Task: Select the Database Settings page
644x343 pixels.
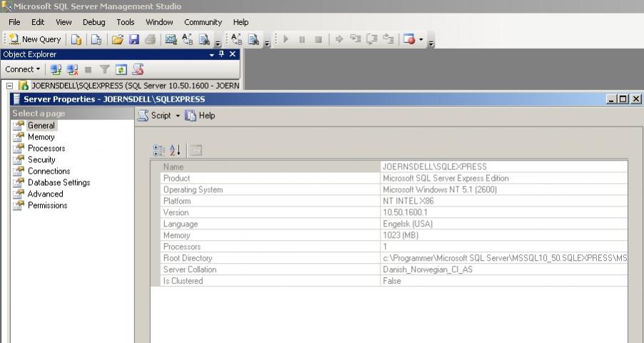Action: [59, 183]
